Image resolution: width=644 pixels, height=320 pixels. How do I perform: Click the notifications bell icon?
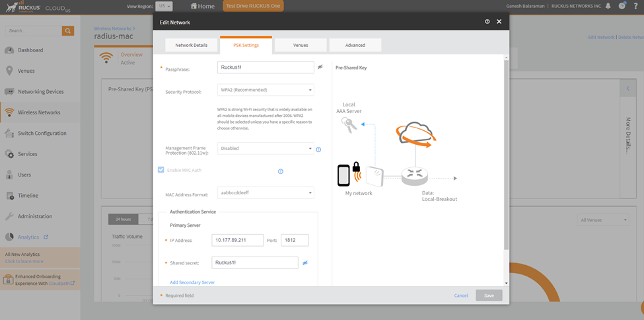[608, 6]
